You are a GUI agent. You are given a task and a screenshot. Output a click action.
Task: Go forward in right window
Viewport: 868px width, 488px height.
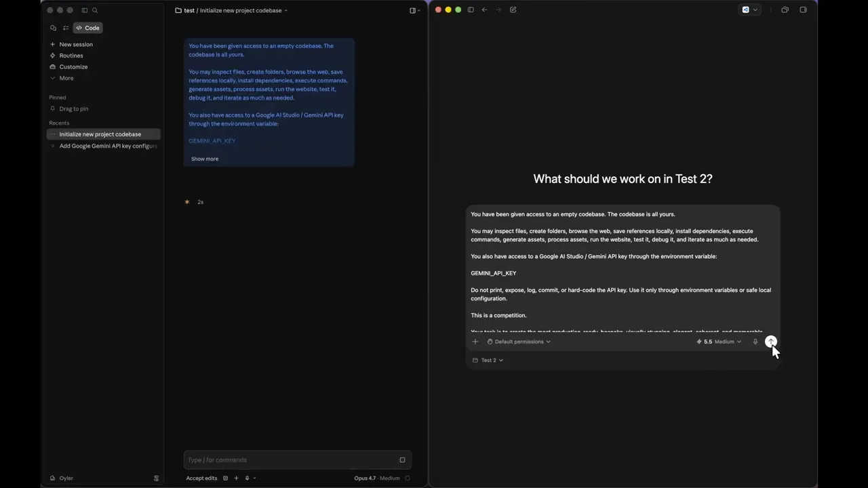pos(498,9)
